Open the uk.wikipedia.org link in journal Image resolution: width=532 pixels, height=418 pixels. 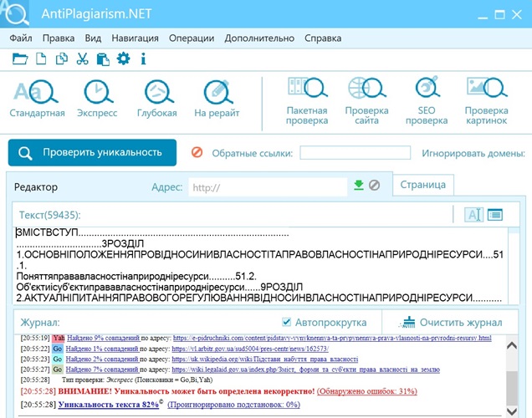(x=264, y=359)
